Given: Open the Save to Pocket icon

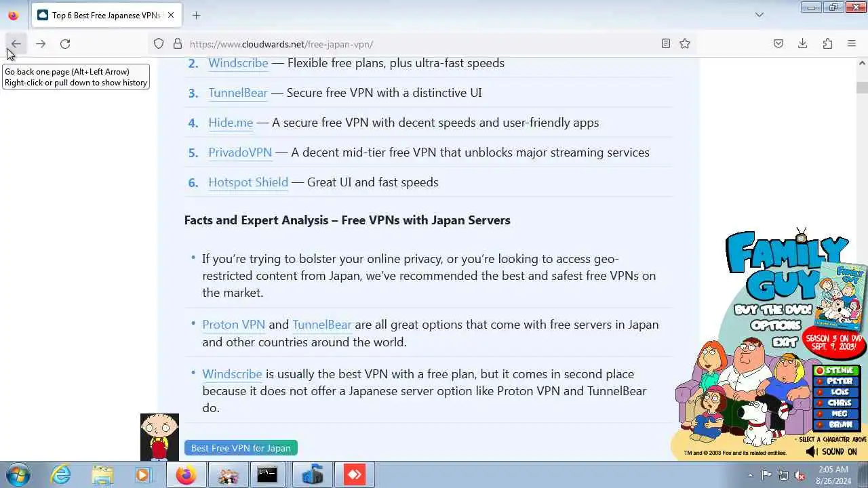Looking at the screenshot, I should [x=778, y=44].
